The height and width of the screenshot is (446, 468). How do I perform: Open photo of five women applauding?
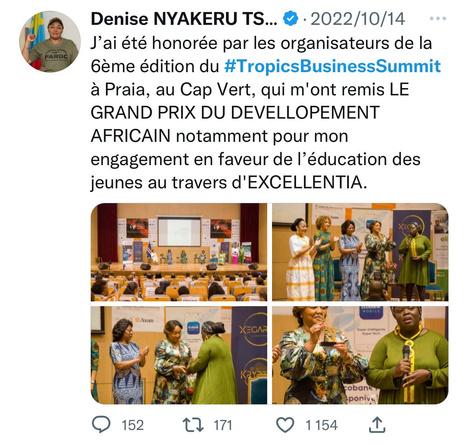pyautogui.click(x=360, y=252)
